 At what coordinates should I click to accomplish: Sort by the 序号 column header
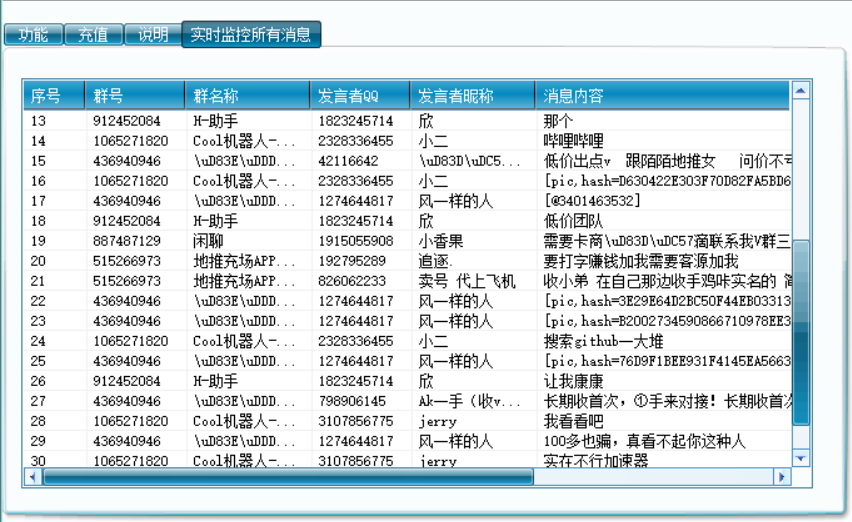point(53,96)
